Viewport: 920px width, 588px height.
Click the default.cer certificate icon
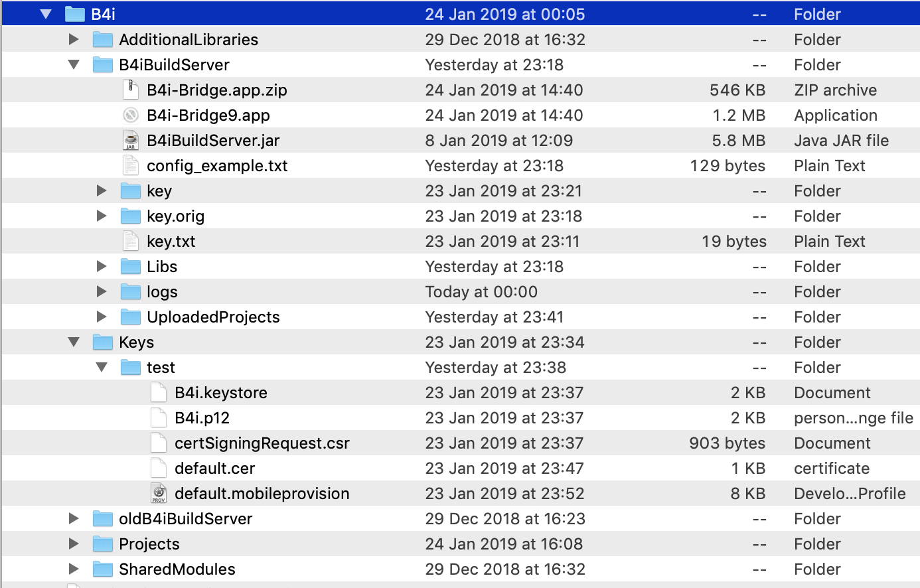point(159,469)
